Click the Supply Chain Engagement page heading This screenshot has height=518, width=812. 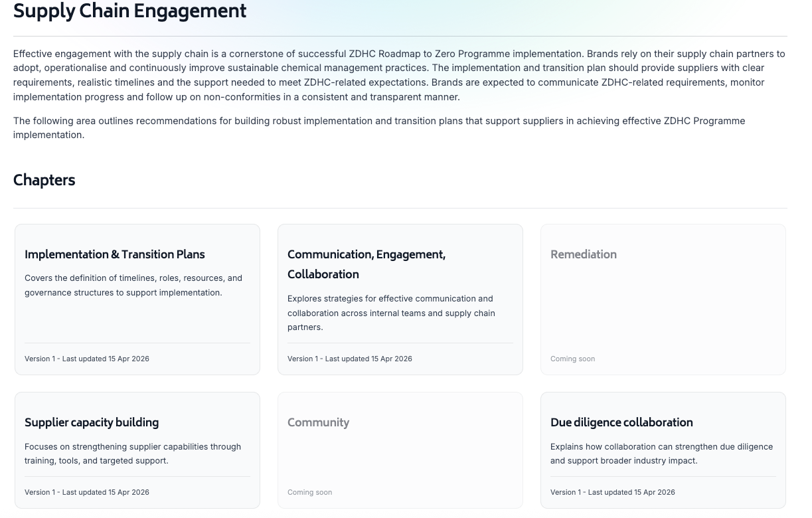tap(130, 11)
